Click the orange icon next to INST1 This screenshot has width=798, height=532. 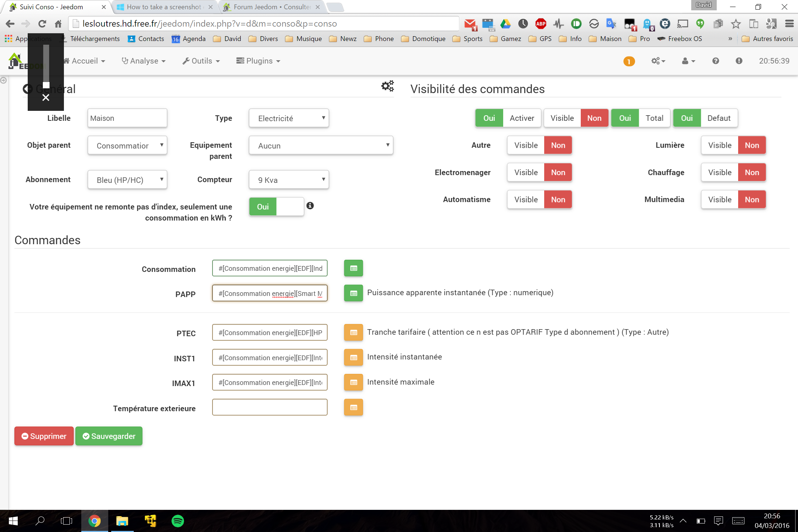tap(353, 357)
